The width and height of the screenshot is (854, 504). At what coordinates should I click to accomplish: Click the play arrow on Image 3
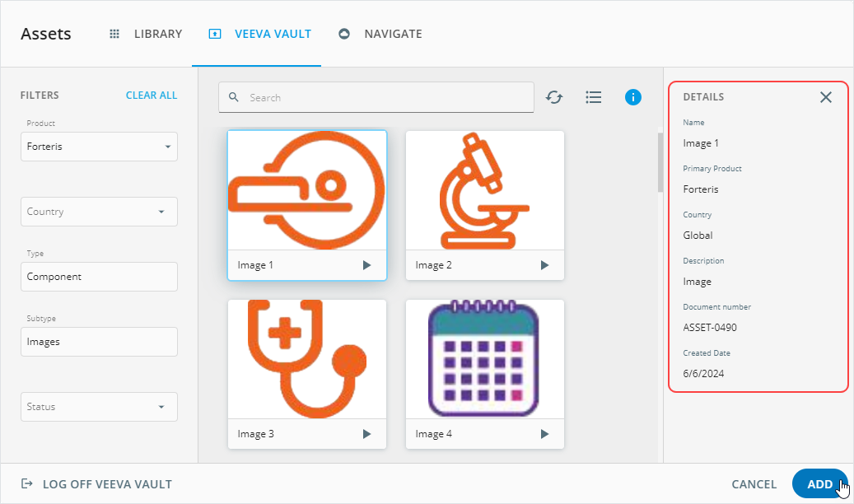point(367,434)
